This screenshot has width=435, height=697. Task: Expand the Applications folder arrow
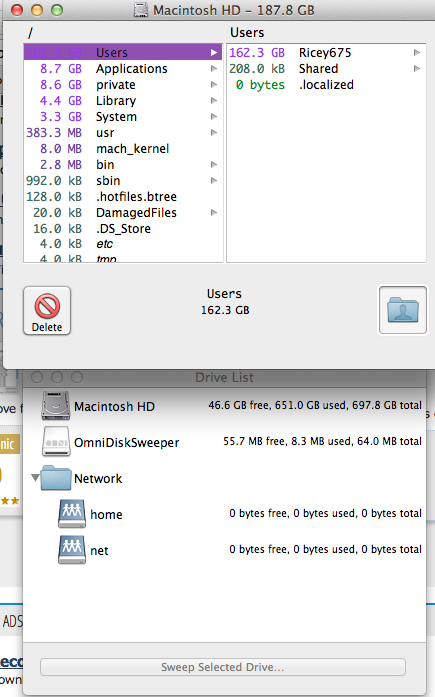[x=214, y=68]
